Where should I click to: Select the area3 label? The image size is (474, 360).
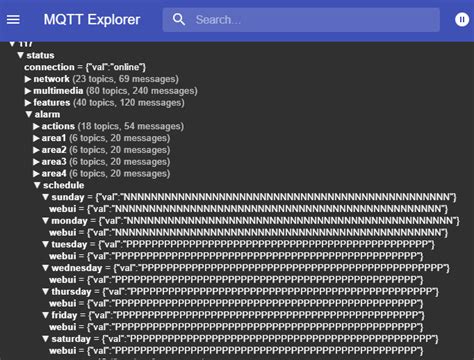pyautogui.click(x=54, y=162)
